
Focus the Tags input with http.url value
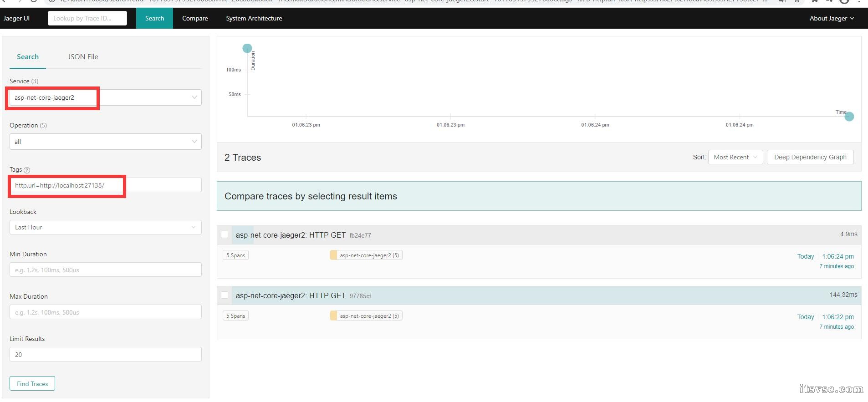coord(105,185)
